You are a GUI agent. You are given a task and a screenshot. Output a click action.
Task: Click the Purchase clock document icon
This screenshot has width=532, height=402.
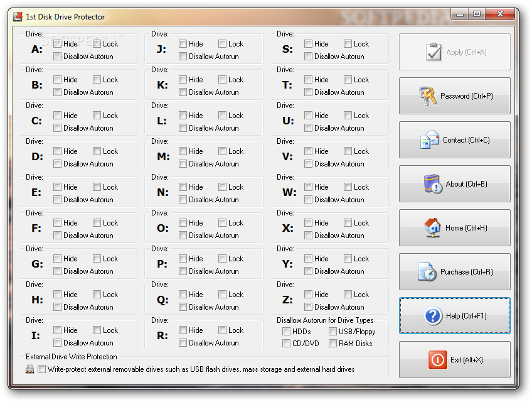click(427, 271)
